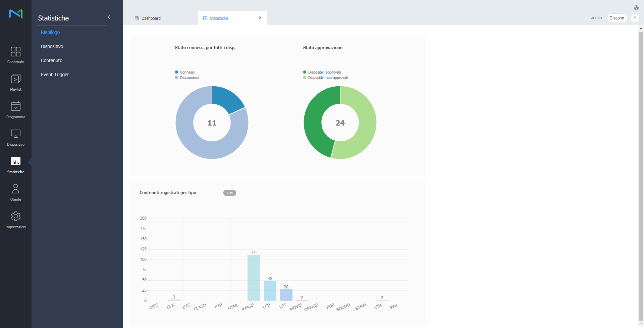Click the vertical scrollbar down arrow
Viewport: 644px width, 328px height.
click(x=641, y=323)
